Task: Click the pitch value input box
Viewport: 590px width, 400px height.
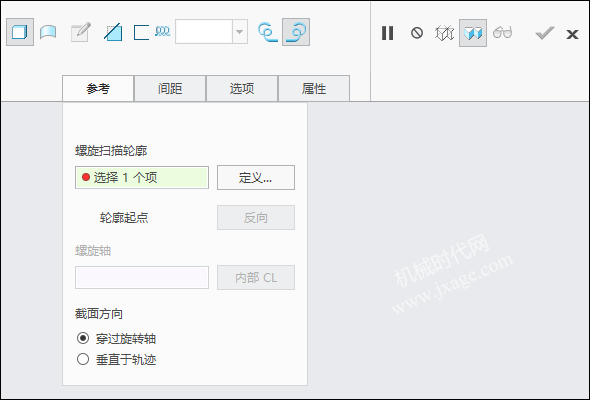Action: coord(204,32)
